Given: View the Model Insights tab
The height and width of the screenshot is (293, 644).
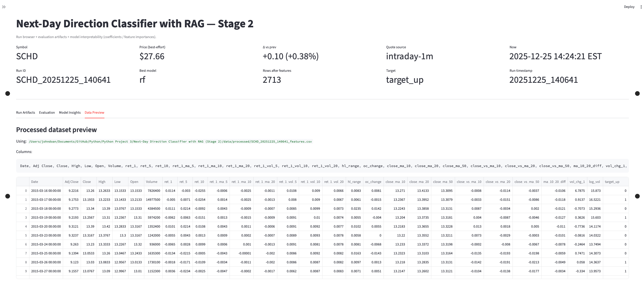Looking at the screenshot, I should (x=69, y=112).
